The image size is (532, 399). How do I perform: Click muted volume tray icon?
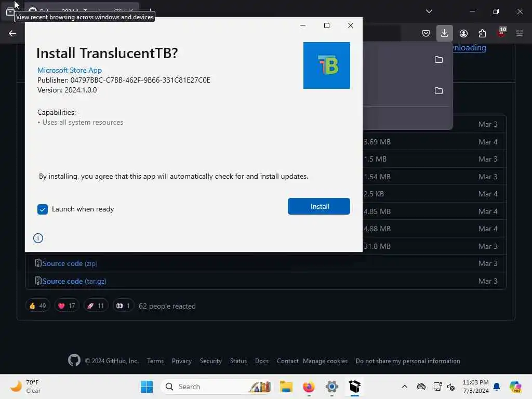tap(451, 387)
